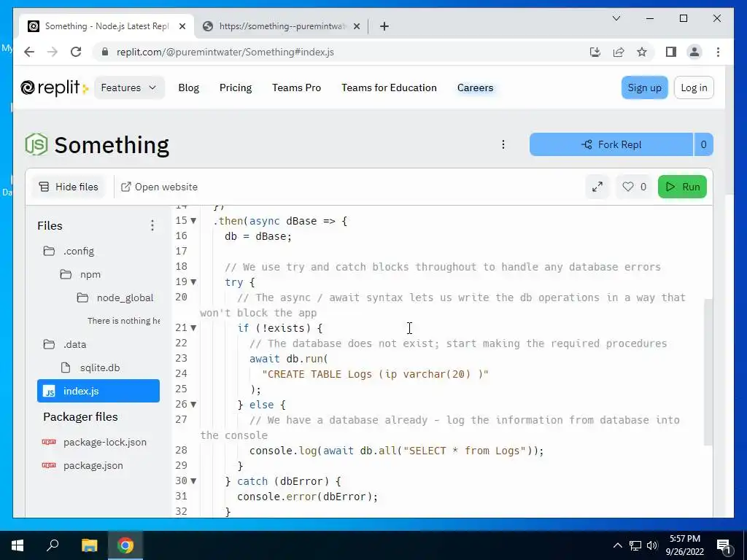Visit the Careers page
The image size is (747, 560).
pyautogui.click(x=475, y=87)
